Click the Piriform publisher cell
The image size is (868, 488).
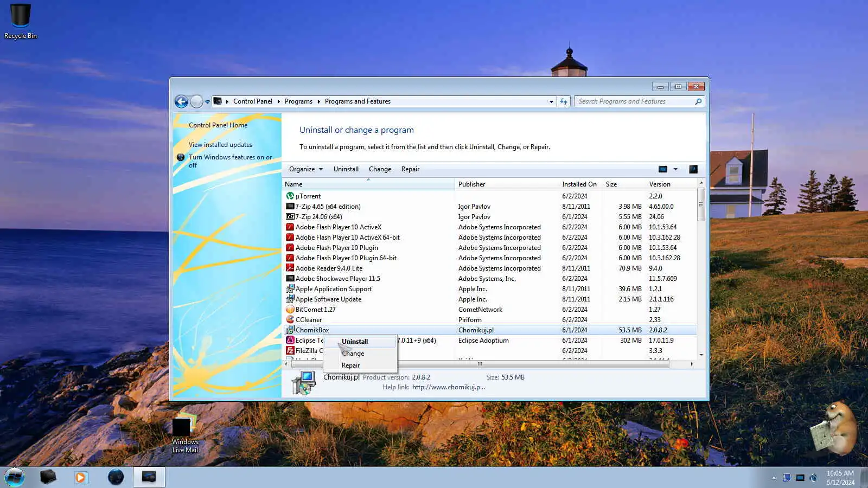click(470, 320)
